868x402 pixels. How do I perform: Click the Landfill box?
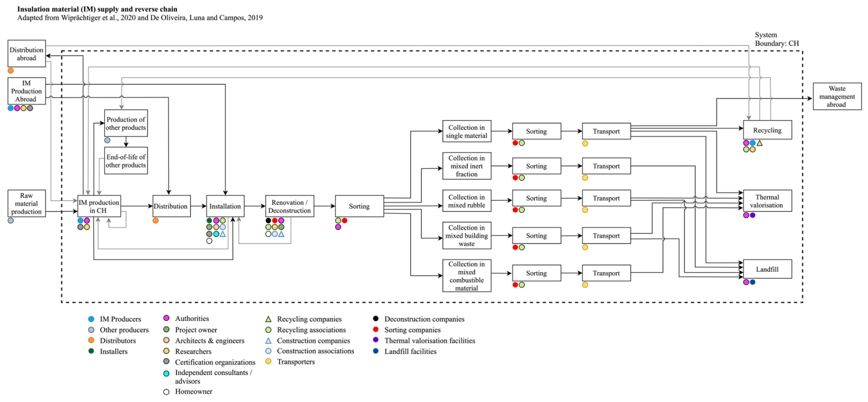pos(767,269)
